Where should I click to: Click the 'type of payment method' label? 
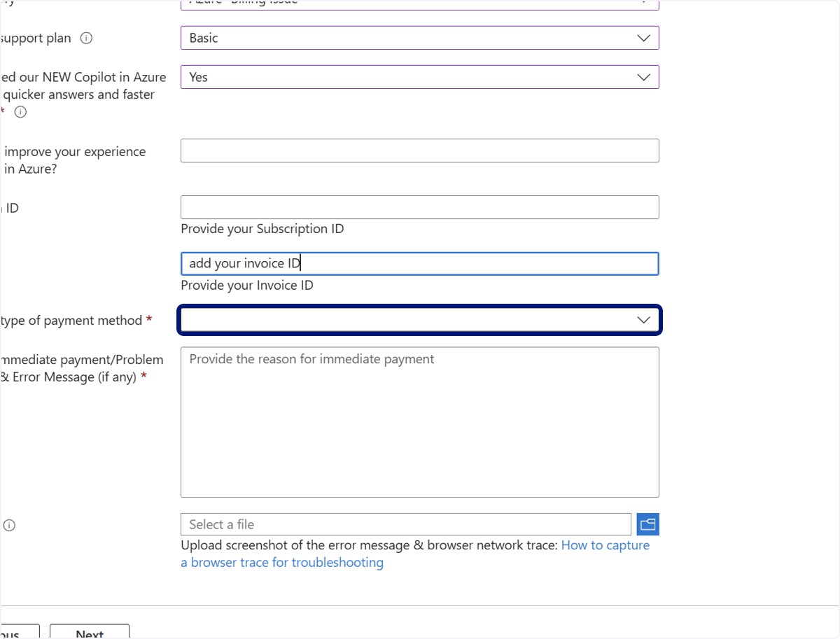pos(71,321)
